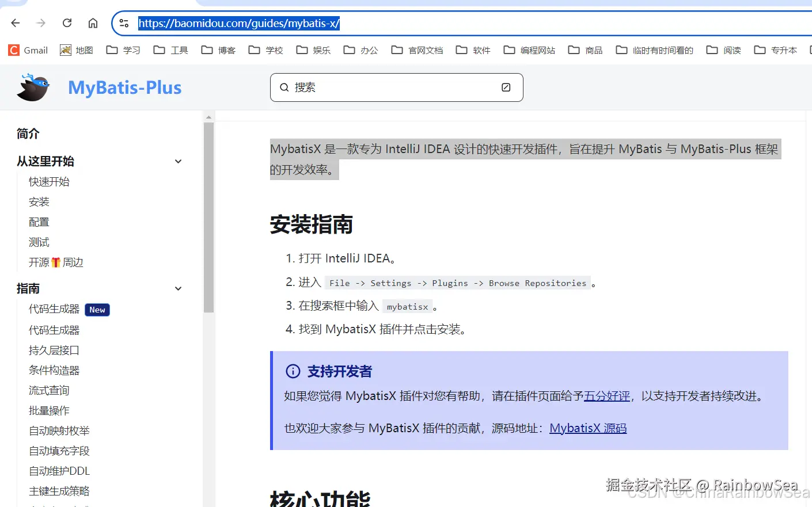Open the MybatisX 源码 link
The image size is (812, 507).
coord(588,428)
